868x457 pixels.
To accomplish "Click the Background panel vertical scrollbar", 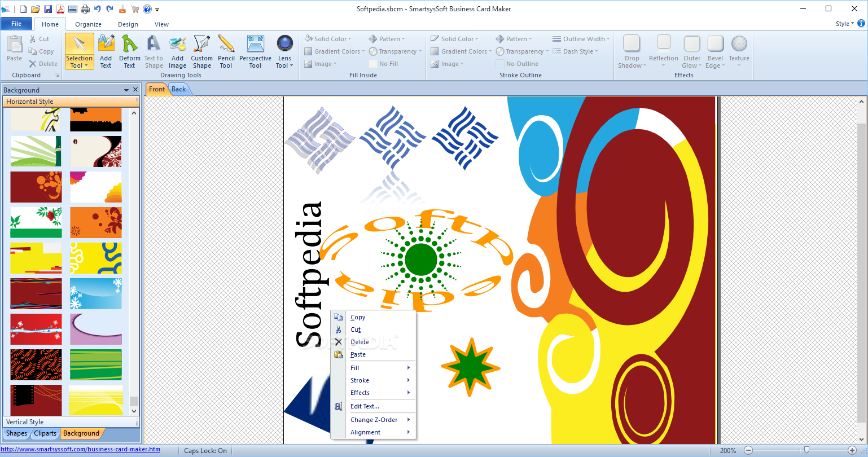I will (x=134, y=262).
